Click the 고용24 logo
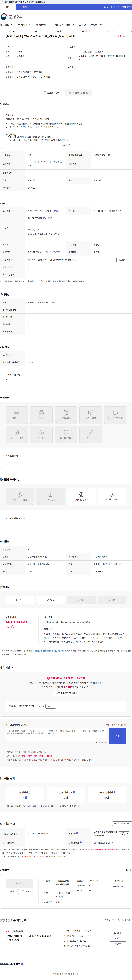Image resolution: width=132 pixels, height=980 pixels. click(x=11, y=17)
